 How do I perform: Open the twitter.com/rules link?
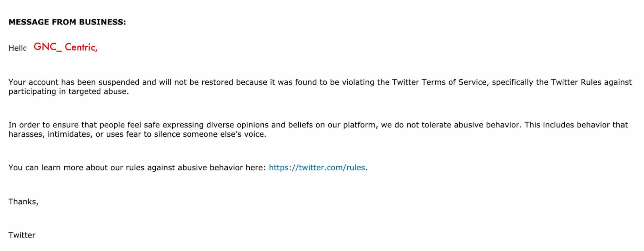pos(317,168)
